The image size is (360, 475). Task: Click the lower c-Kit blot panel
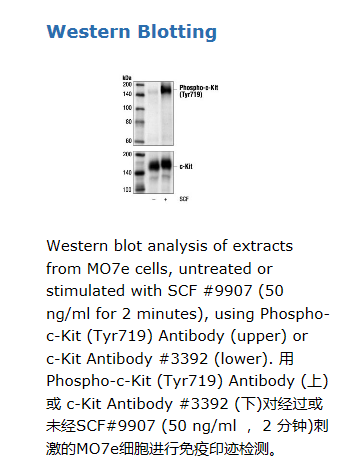[x=154, y=172]
